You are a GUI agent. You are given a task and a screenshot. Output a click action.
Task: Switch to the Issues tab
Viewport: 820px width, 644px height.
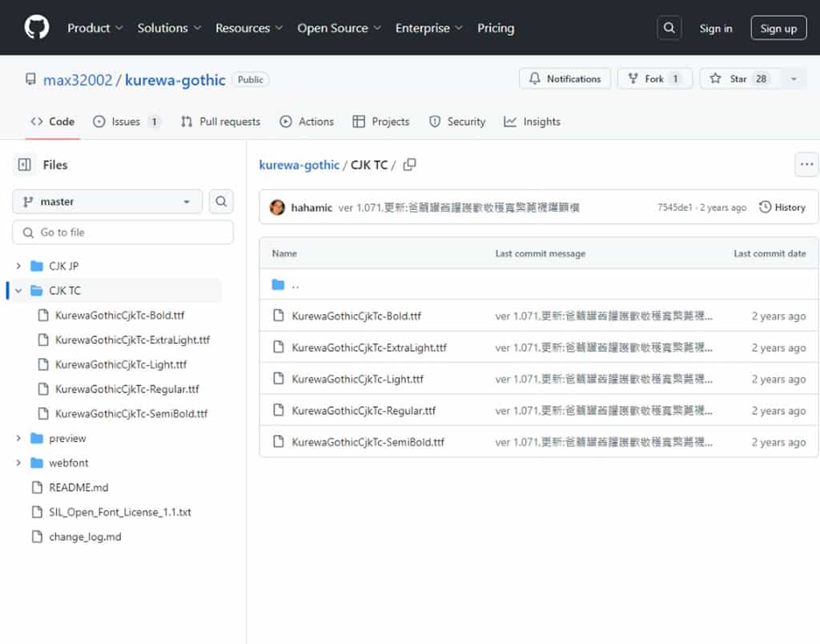(127, 122)
